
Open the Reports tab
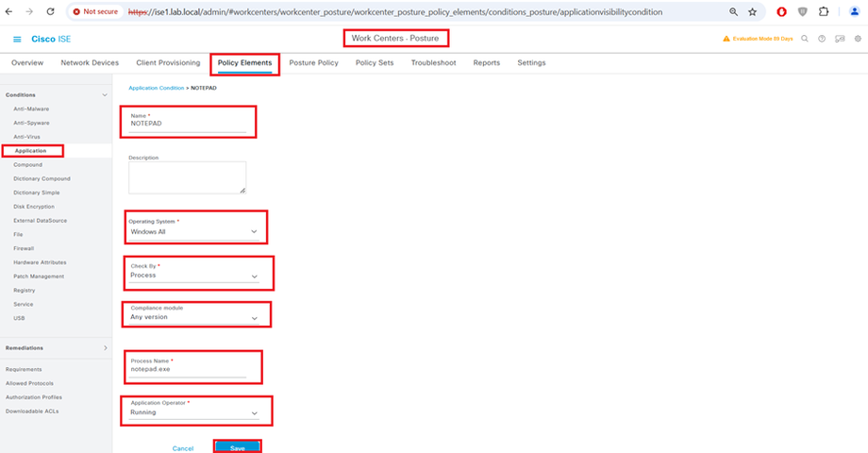[x=487, y=63]
